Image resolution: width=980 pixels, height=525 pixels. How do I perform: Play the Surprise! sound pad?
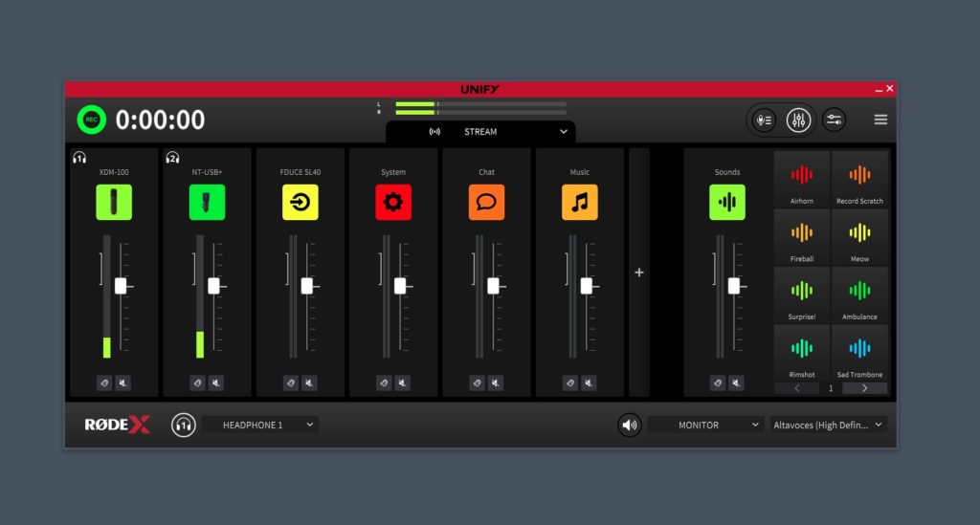(802, 295)
